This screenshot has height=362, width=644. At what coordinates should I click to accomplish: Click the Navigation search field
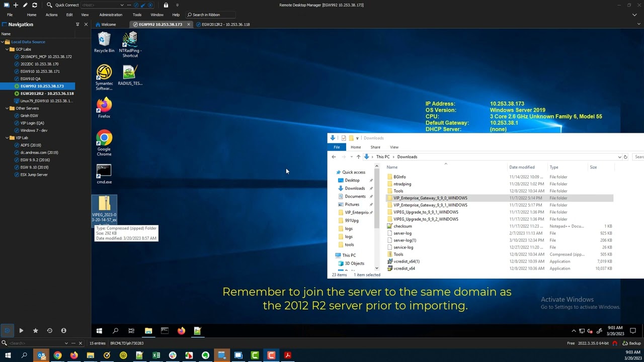point(35,343)
